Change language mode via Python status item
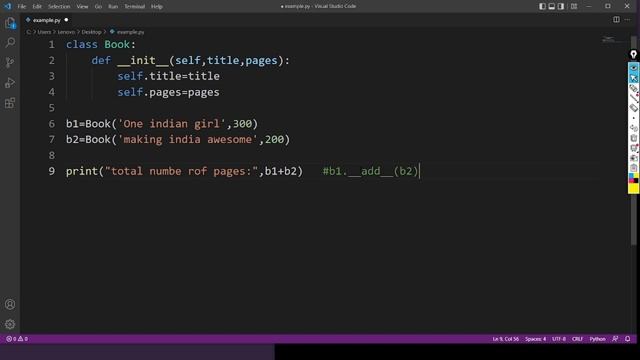This screenshot has height=360, width=640. tap(597, 339)
